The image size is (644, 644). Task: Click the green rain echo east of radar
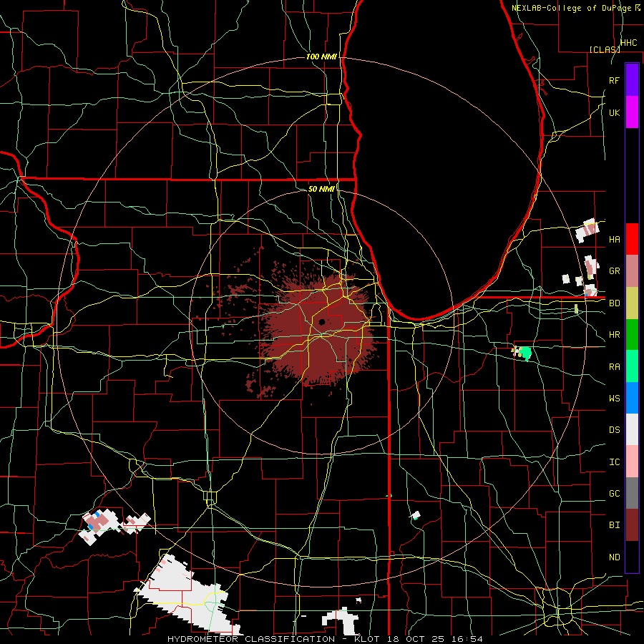[x=525, y=353]
